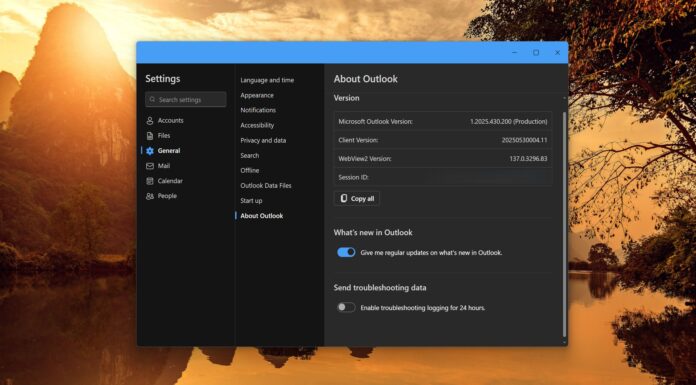Click the Calendar icon in sidebar

150,181
